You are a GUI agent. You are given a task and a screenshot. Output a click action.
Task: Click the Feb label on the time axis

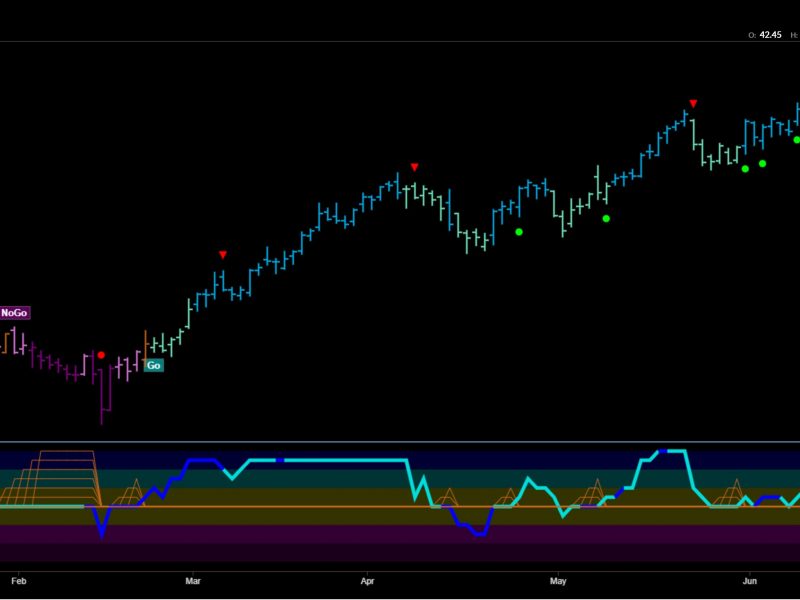(19, 581)
